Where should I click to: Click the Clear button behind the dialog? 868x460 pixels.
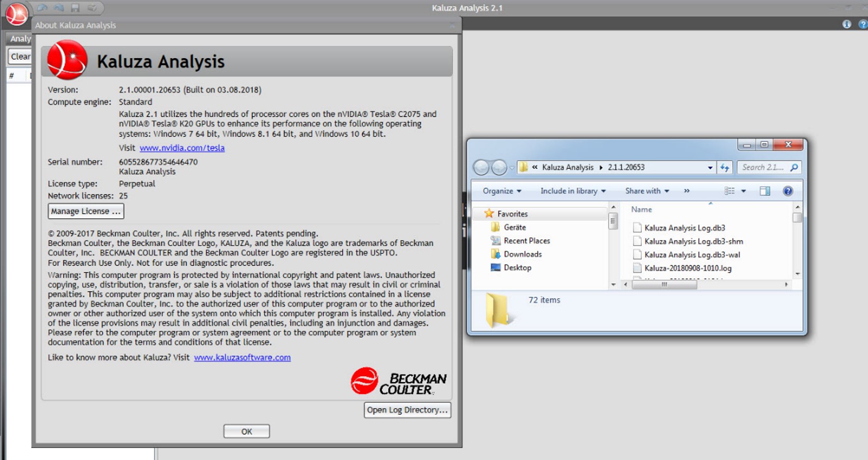coord(20,57)
